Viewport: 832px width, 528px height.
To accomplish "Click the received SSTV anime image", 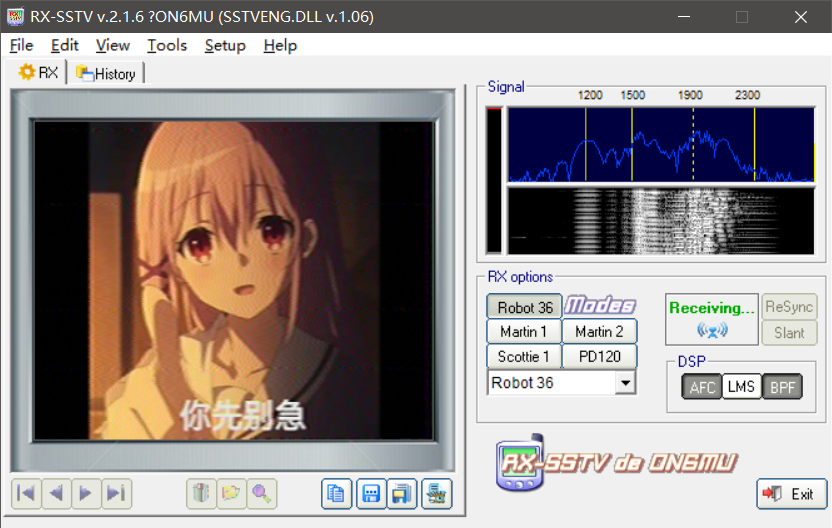I will click(x=233, y=281).
